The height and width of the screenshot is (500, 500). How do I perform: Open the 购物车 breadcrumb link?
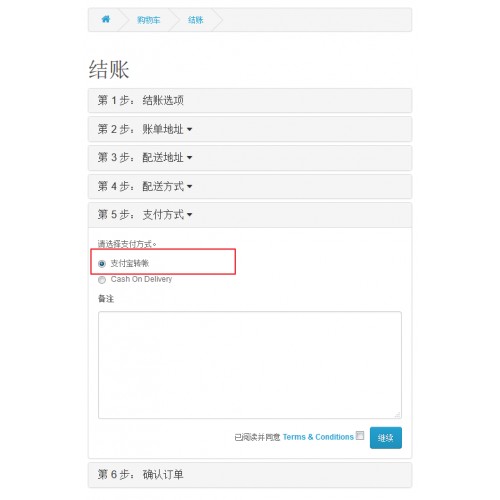pyautogui.click(x=149, y=20)
